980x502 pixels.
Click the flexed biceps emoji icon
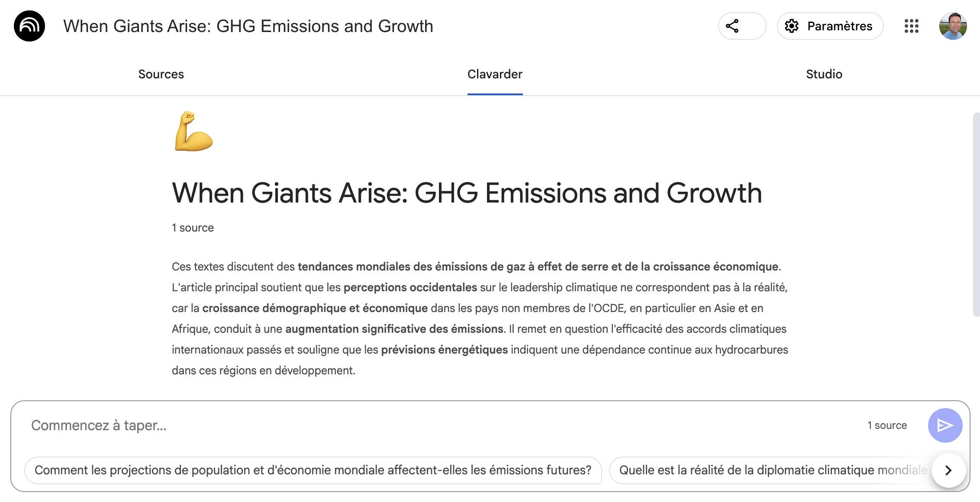tap(193, 131)
